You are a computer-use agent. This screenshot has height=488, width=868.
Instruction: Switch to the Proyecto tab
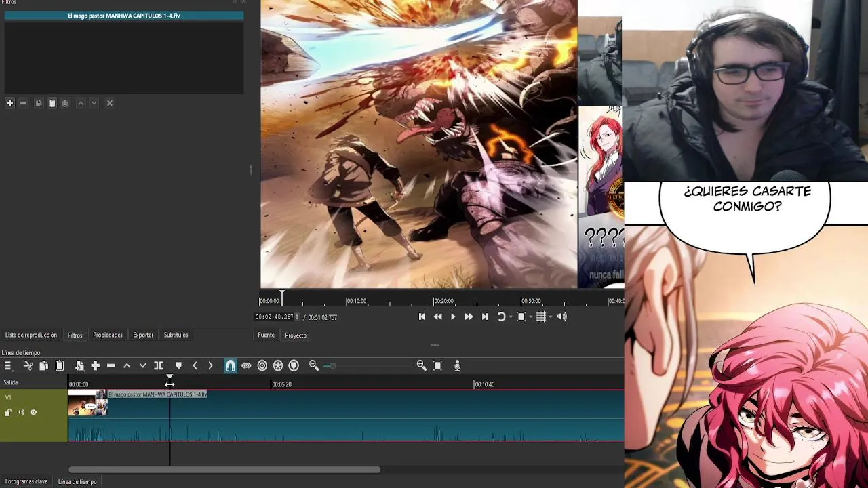296,335
